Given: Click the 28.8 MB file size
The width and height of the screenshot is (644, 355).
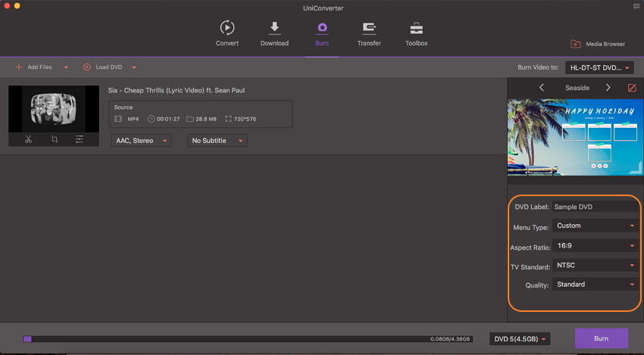Looking at the screenshot, I should [206, 119].
